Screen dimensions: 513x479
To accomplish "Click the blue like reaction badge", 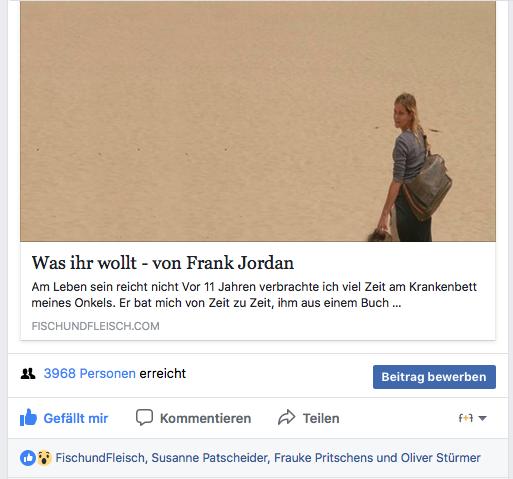I will coord(28,458).
